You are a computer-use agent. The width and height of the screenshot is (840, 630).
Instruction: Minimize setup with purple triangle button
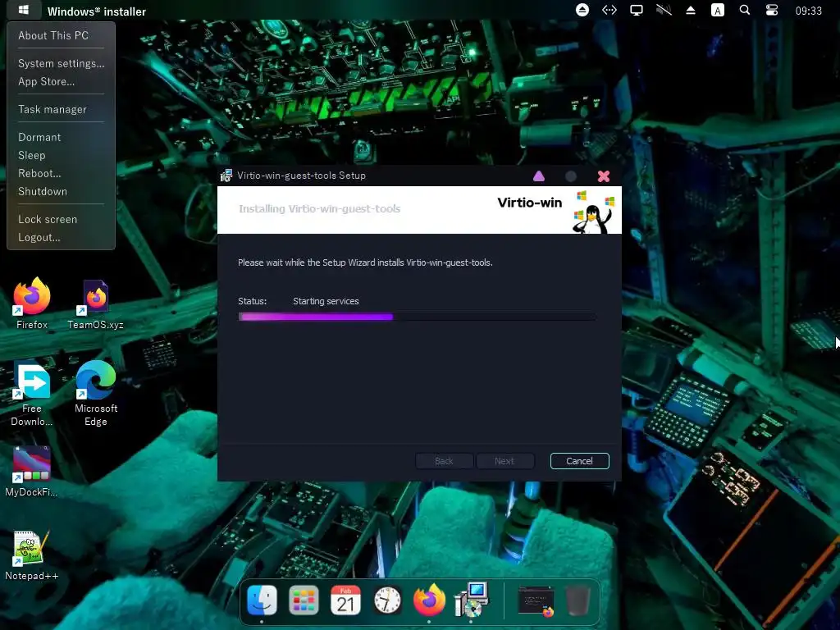coord(539,176)
